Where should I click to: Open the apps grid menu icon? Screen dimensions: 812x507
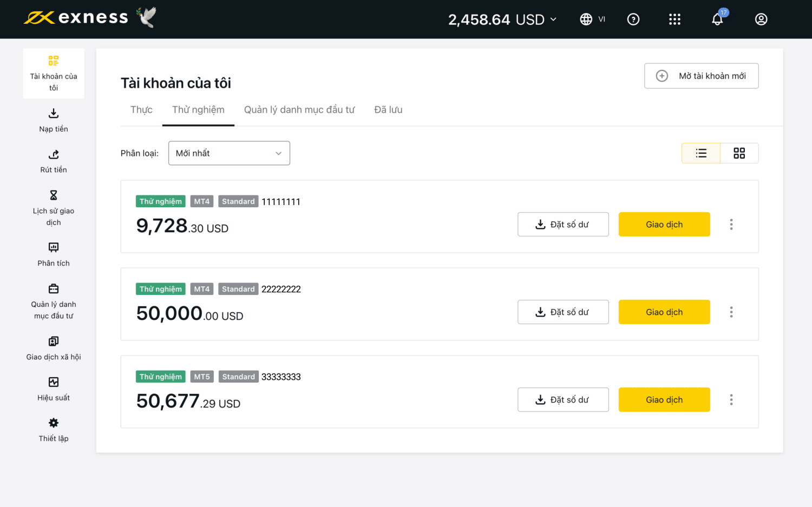[x=675, y=19]
